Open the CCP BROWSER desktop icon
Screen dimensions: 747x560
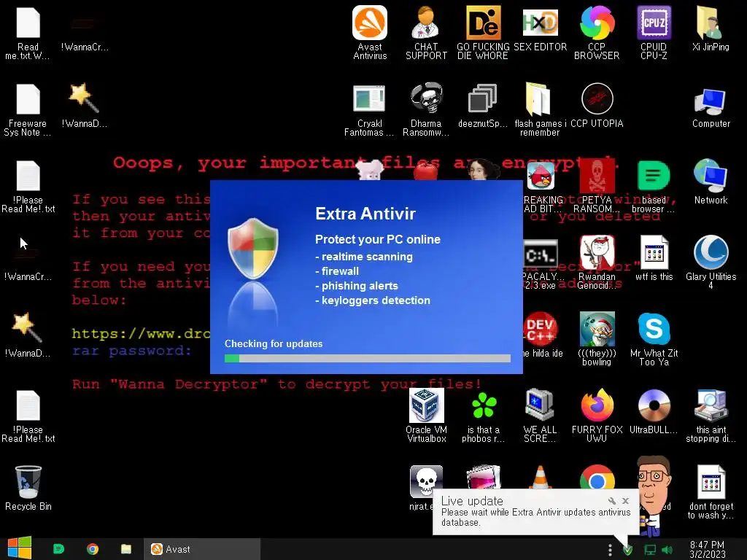597,32
